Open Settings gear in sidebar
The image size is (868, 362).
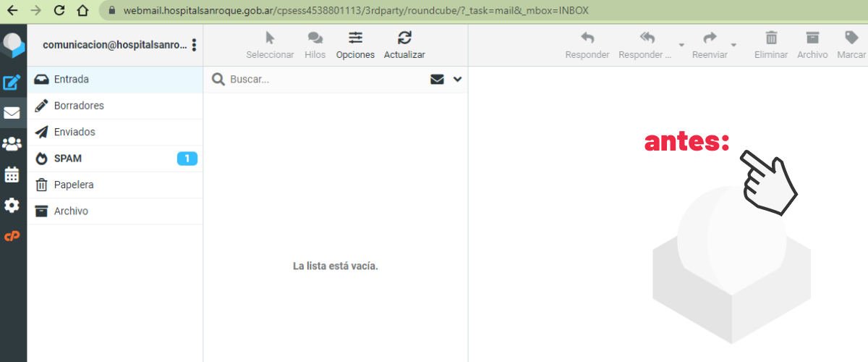tap(12, 206)
